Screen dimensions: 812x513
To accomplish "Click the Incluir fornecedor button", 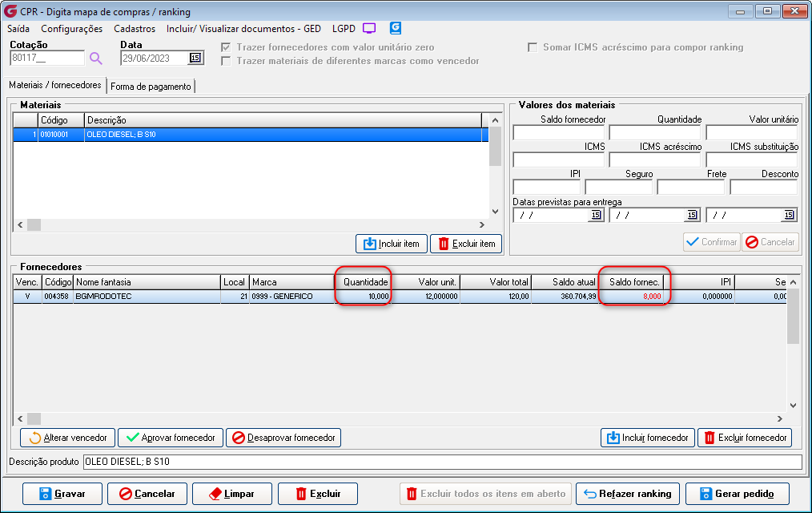I will [x=647, y=438].
